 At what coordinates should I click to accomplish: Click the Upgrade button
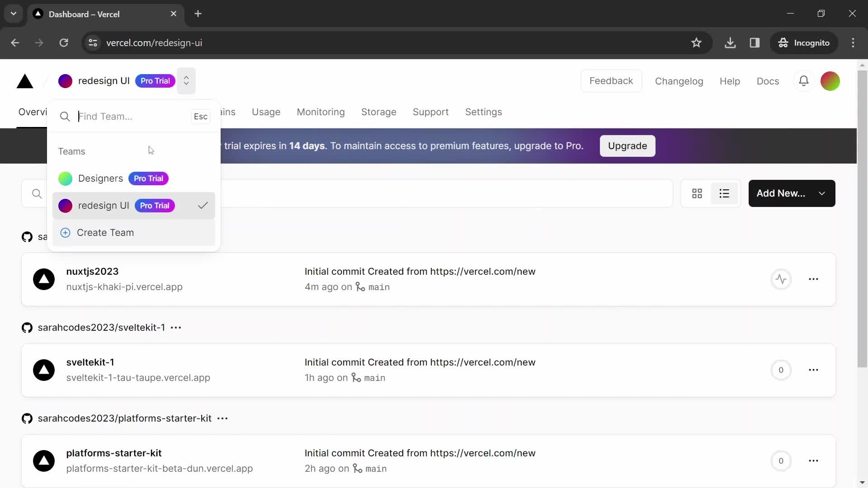coord(627,146)
